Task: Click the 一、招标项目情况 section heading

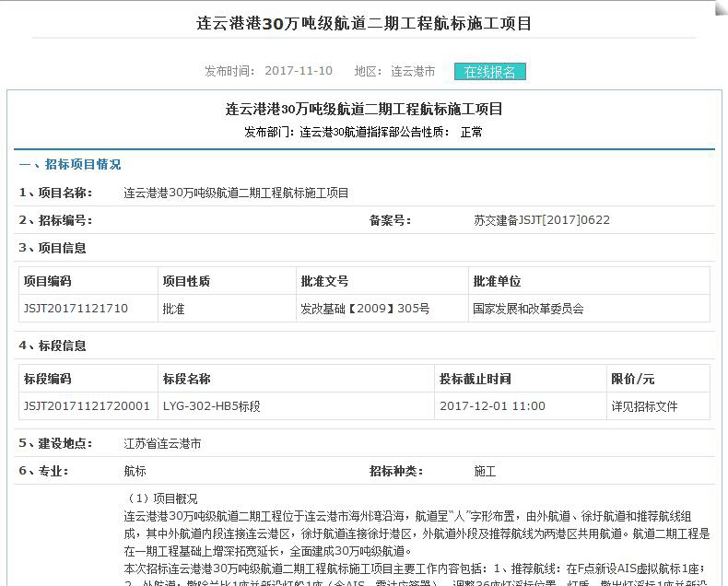Action: (70, 165)
